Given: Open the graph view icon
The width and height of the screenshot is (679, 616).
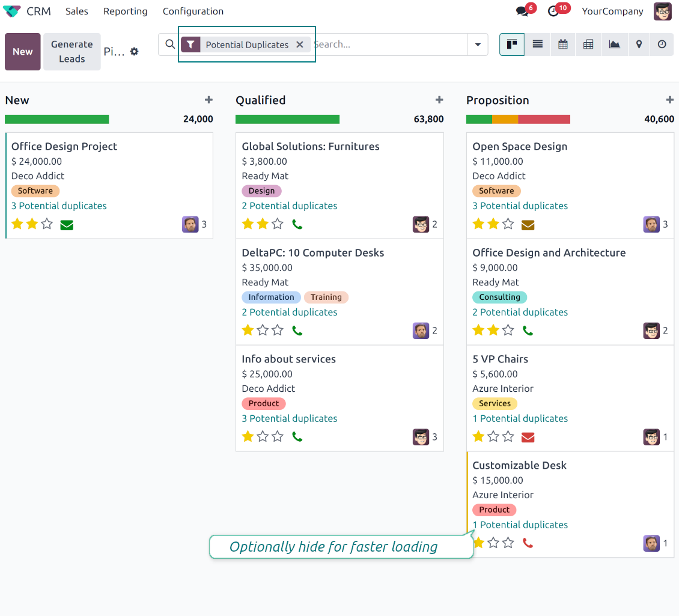Looking at the screenshot, I should point(614,44).
